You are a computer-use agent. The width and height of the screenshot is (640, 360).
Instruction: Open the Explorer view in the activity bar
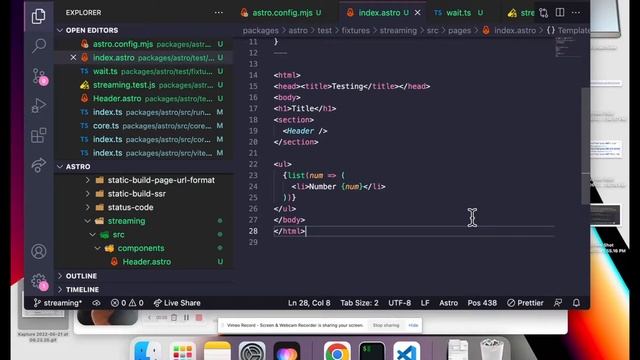tap(38, 16)
